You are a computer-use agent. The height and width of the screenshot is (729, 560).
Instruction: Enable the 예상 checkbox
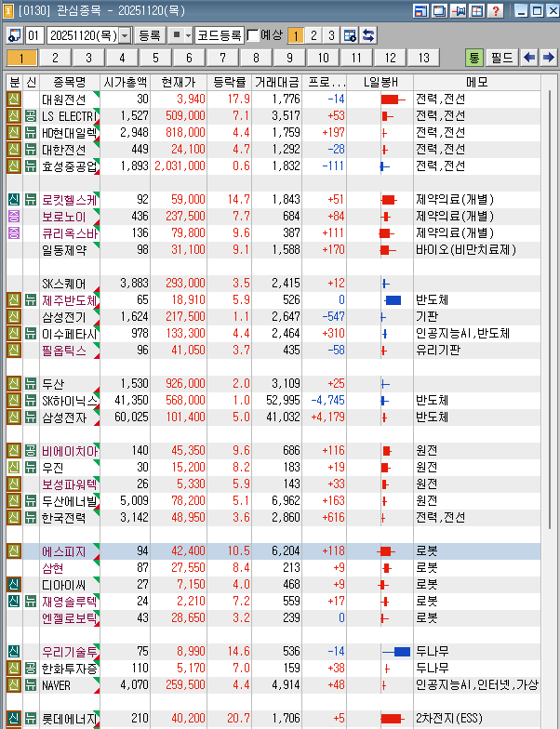coord(253,35)
